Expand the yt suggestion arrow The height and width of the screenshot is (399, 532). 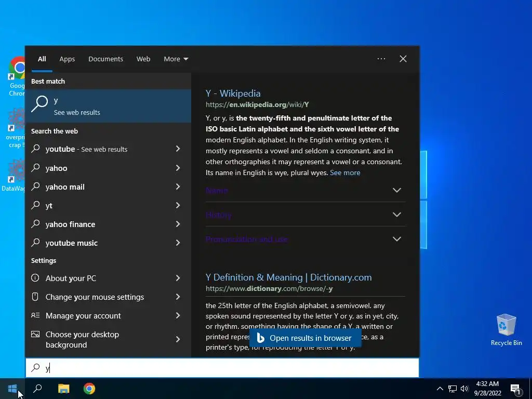(178, 205)
